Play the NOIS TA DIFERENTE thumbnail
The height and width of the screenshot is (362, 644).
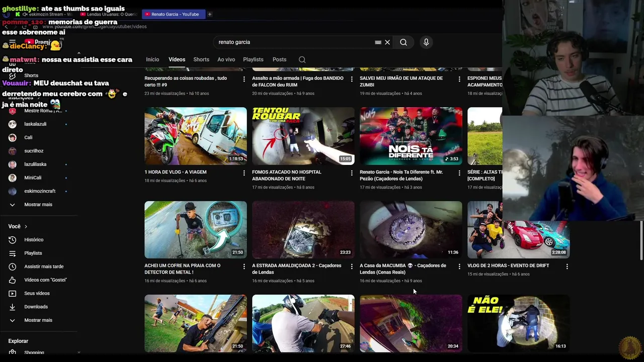tap(411, 136)
